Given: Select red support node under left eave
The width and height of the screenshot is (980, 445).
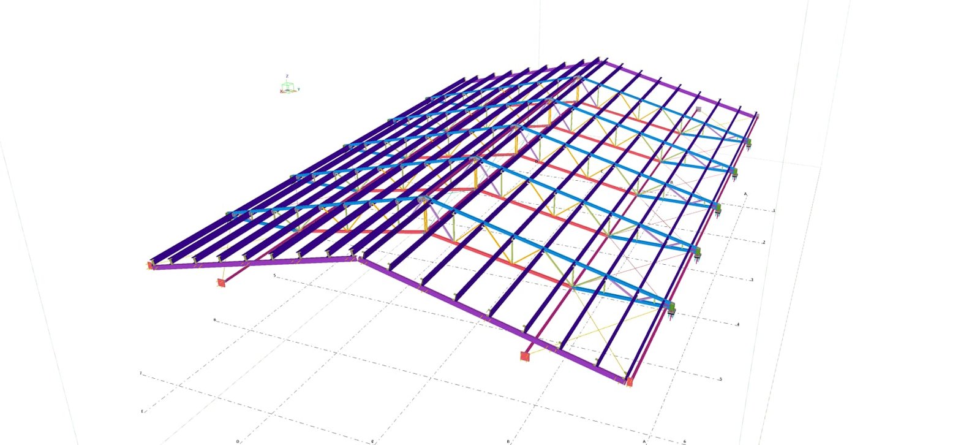Looking at the screenshot, I should (222, 283).
